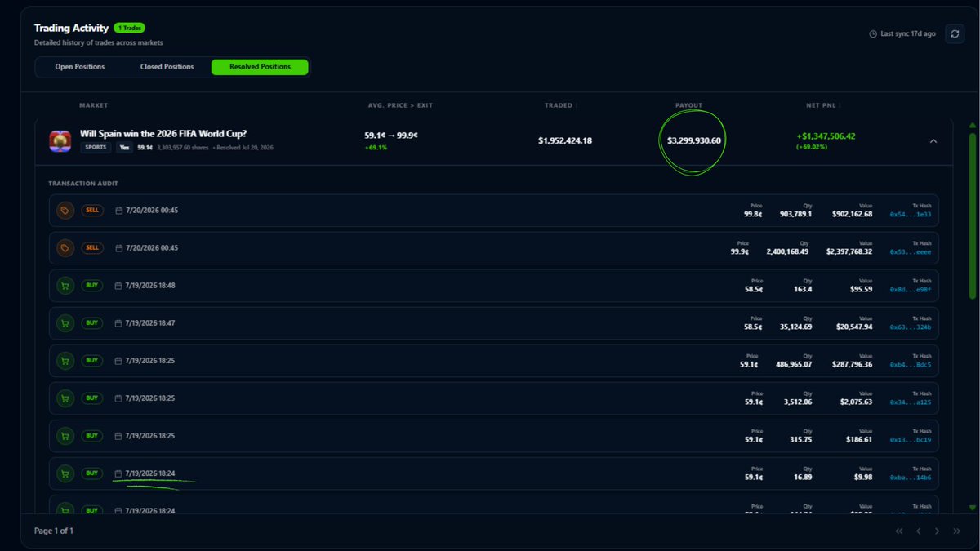Image resolution: width=980 pixels, height=551 pixels.
Task: Sort by the Net PNL column header
Action: pos(823,105)
